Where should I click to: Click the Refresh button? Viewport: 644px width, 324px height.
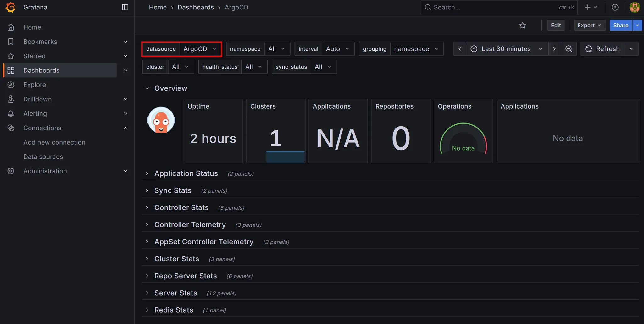602,49
